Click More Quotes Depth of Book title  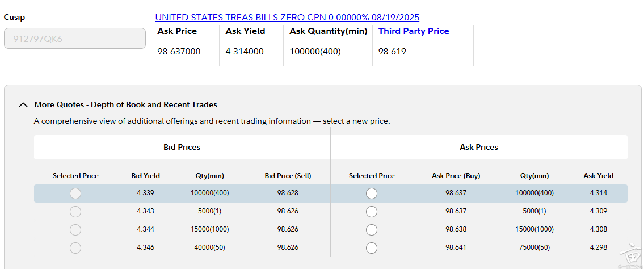[125, 104]
